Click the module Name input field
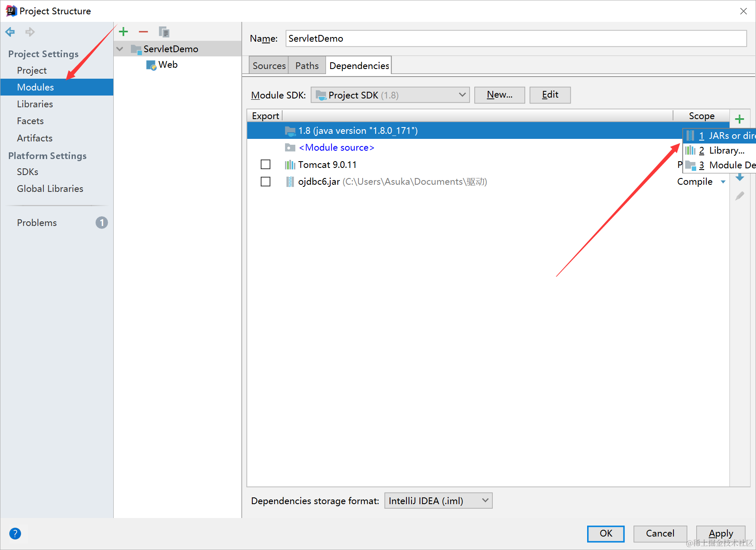The width and height of the screenshot is (756, 550). click(x=516, y=38)
